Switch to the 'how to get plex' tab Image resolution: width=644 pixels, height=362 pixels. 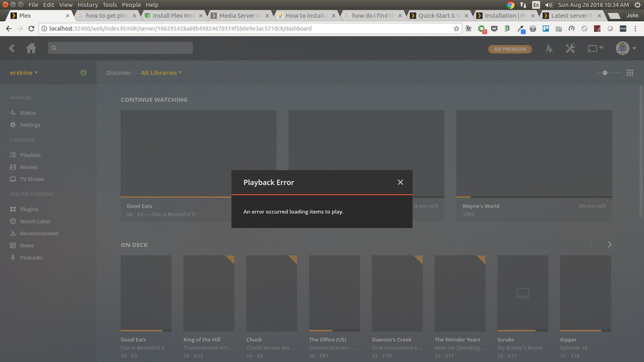(x=107, y=16)
